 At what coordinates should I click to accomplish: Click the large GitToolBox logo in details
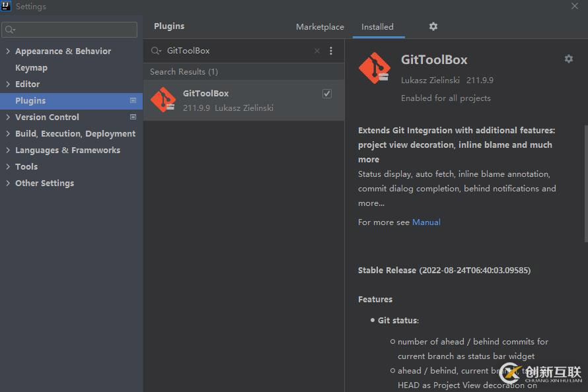[x=374, y=68]
